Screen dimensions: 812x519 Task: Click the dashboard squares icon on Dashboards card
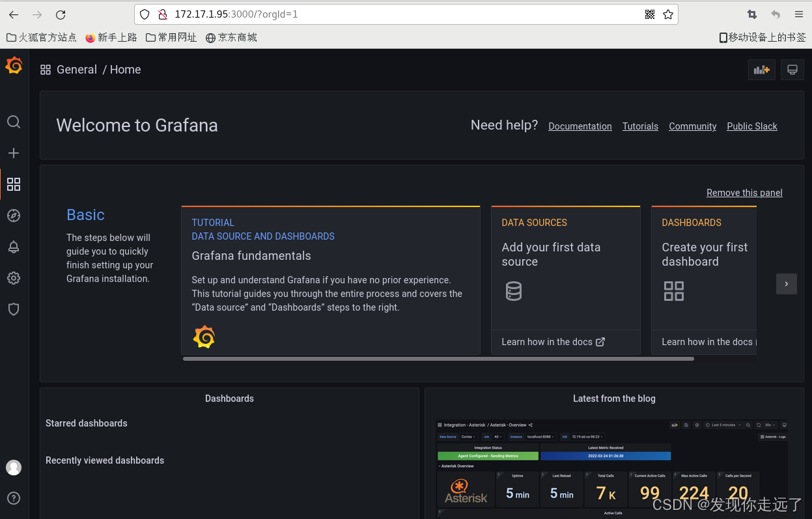point(674,291)
